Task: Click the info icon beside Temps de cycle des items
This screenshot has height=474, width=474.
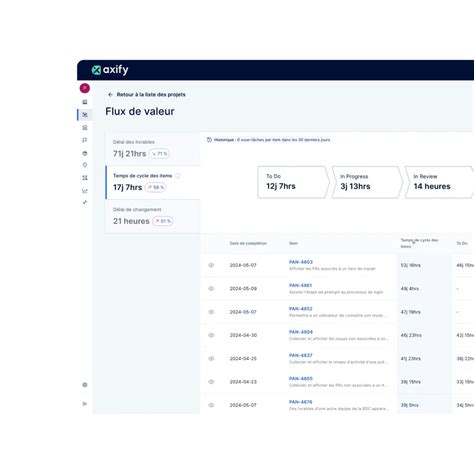Action: [178, 176]
